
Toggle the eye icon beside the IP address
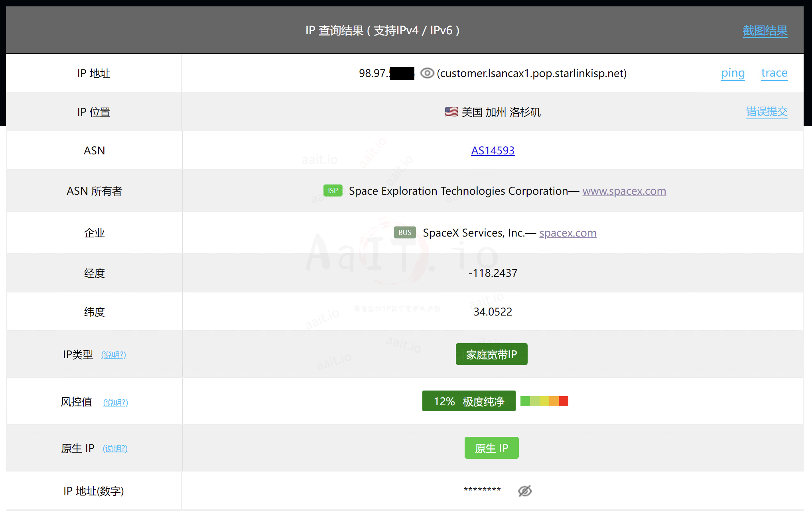tap(427, 73)
